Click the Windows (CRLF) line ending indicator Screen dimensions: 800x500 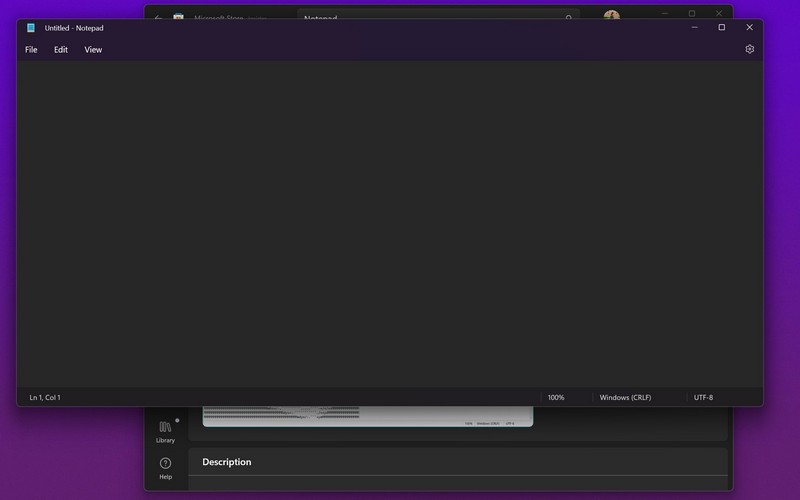coord(625,398)
